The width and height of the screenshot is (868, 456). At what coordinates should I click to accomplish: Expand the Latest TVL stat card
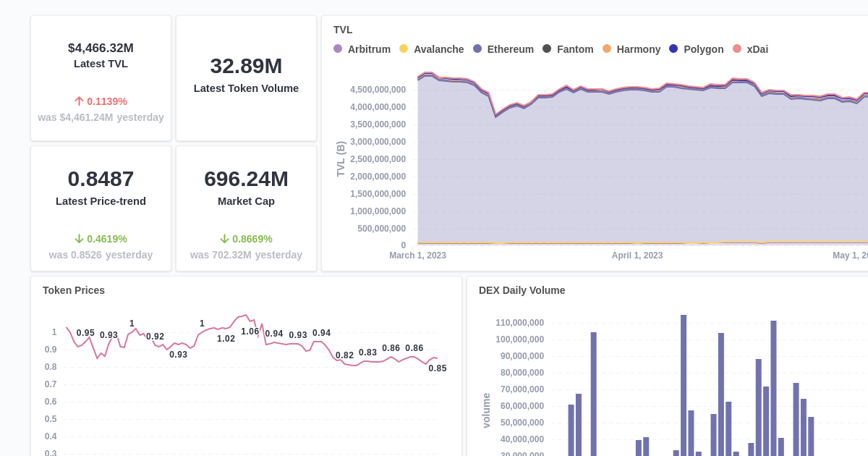pos(101,77)
